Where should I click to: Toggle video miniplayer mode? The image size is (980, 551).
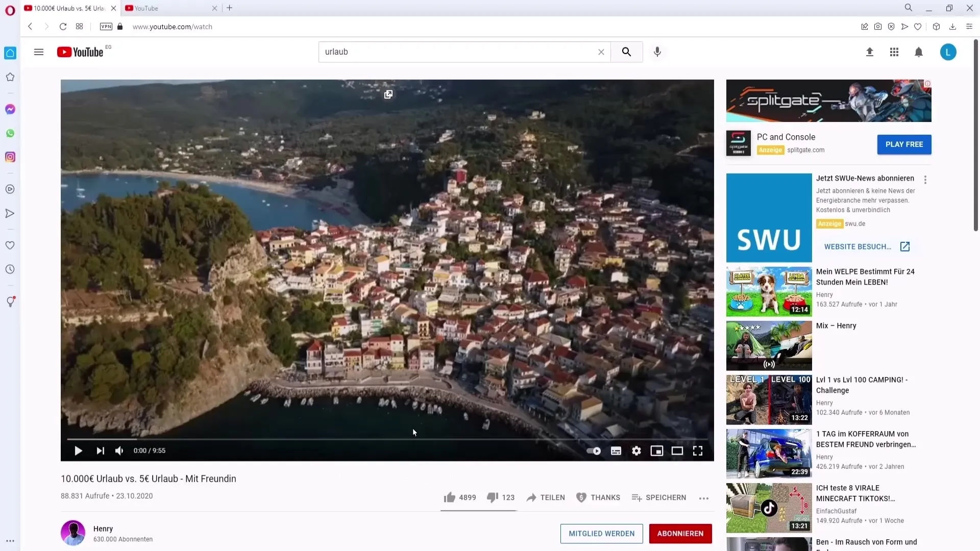[657, 451]
